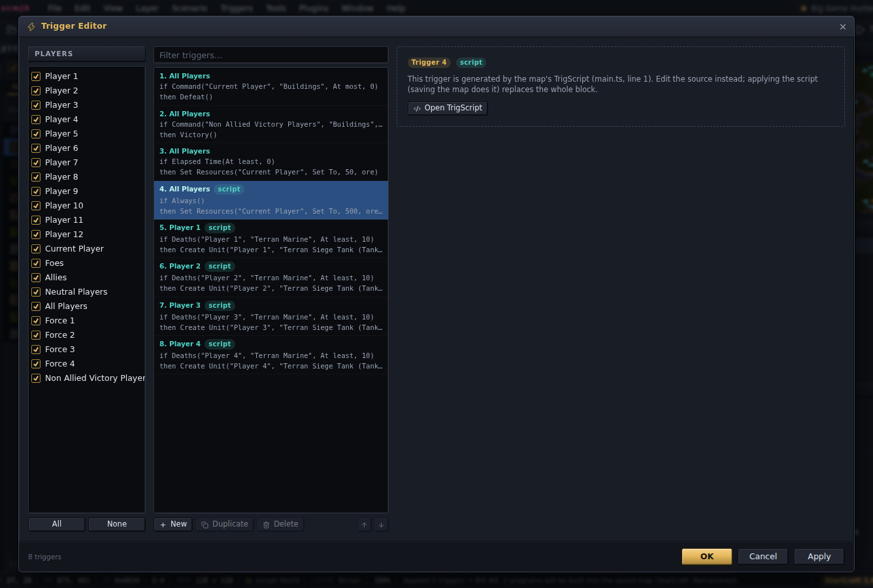The width and height of the screenshot is (873, 588).
Task: Click the move trigger down arrow
Action: (382, 525)
